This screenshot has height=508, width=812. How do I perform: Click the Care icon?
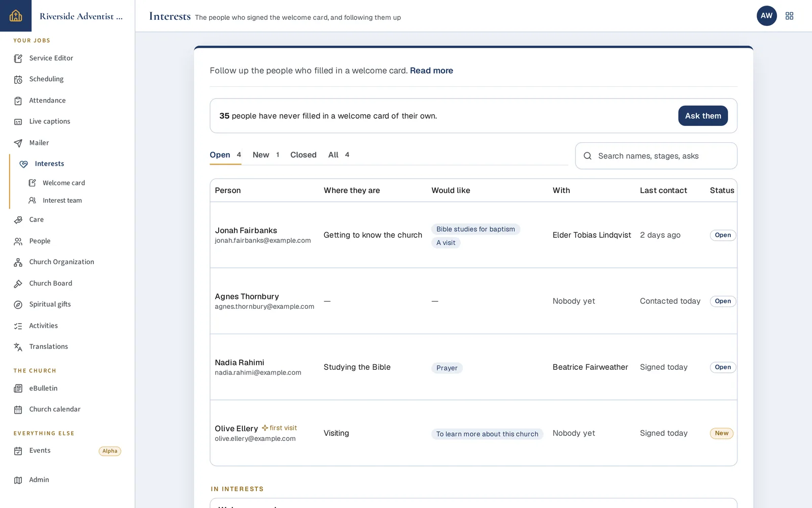[x=18, y=220]
